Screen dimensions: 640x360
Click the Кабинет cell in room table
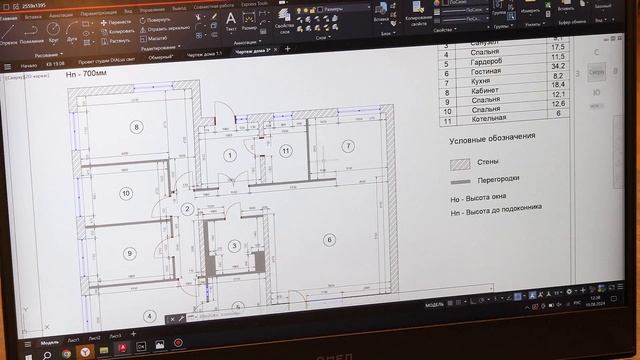pos(485,91)
